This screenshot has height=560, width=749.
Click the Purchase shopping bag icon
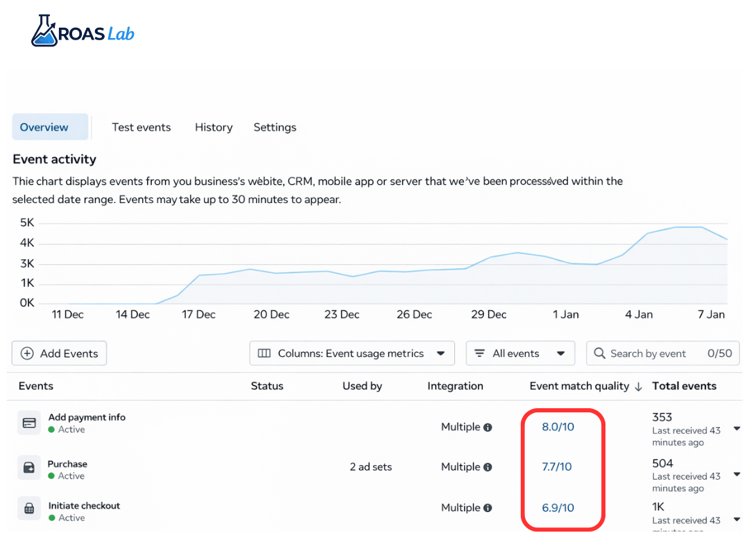29,467
